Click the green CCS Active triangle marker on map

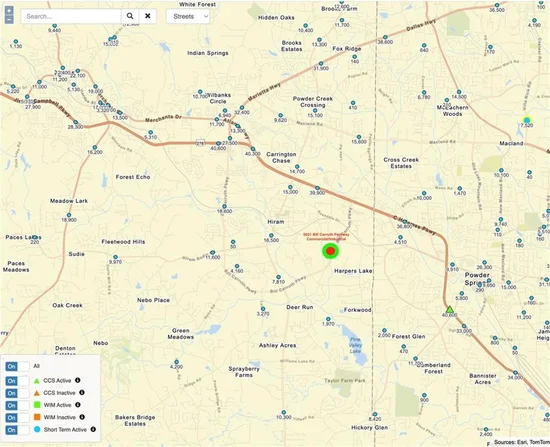[450, 309]
